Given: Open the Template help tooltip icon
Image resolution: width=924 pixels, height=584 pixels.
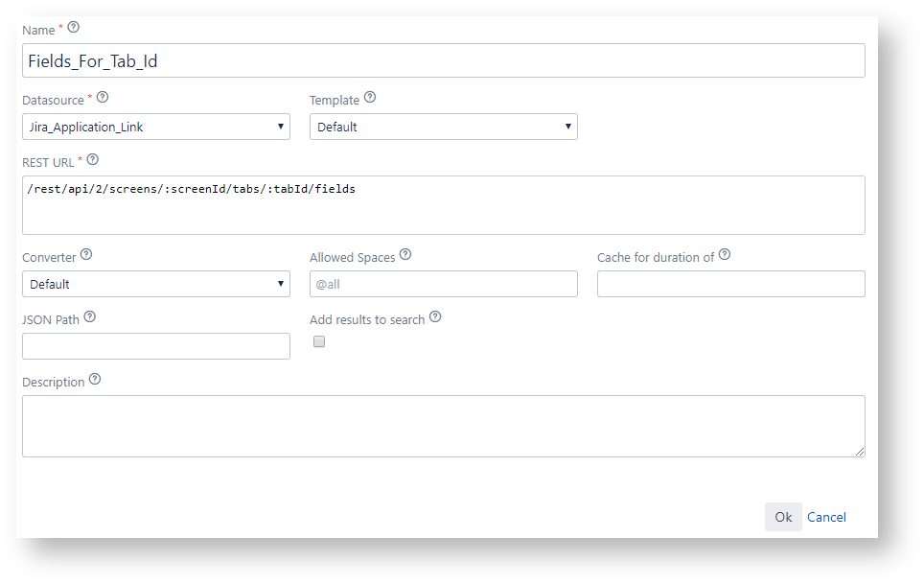Looking at the screenshot, I should [370, 98].
